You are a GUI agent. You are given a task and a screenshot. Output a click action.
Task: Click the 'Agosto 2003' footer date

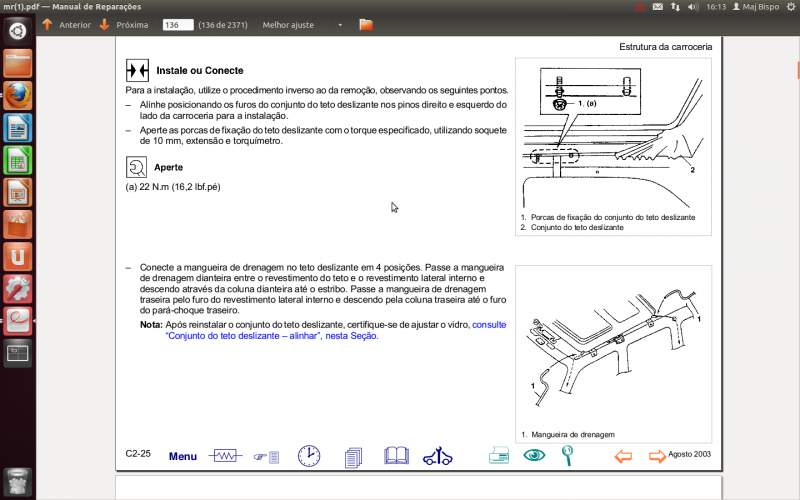pyautogui.click(x=689, y=454)
